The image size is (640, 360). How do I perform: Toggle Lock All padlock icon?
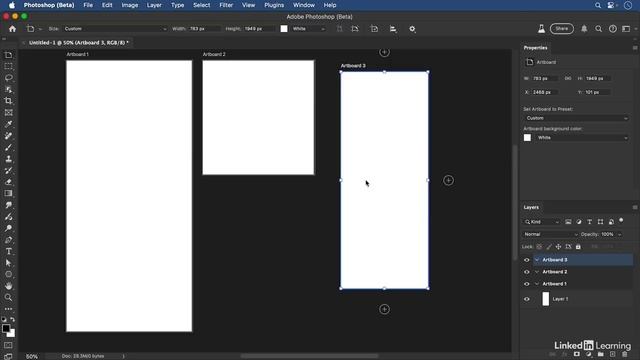578,247
